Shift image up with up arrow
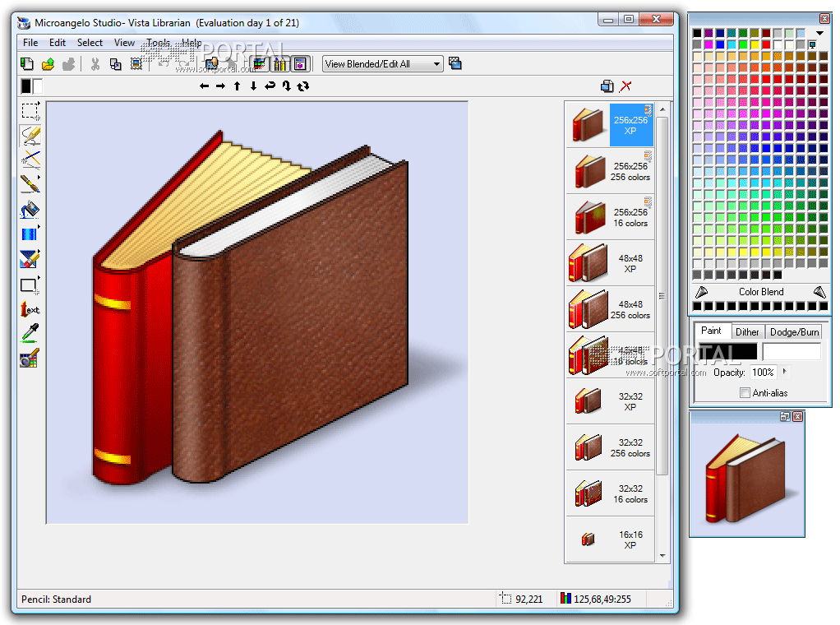The width and height of the screenshot is (840, 625). click(238, 86)
